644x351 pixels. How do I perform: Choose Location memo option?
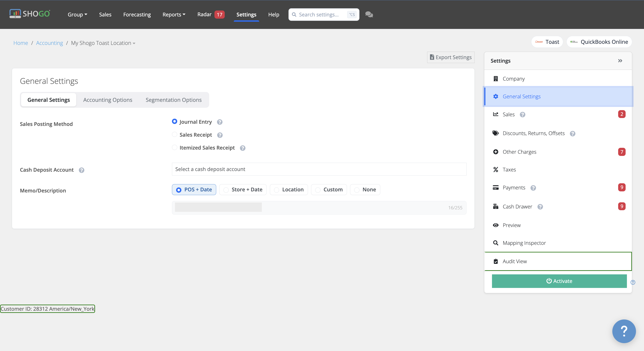click(x=289, y=190)
